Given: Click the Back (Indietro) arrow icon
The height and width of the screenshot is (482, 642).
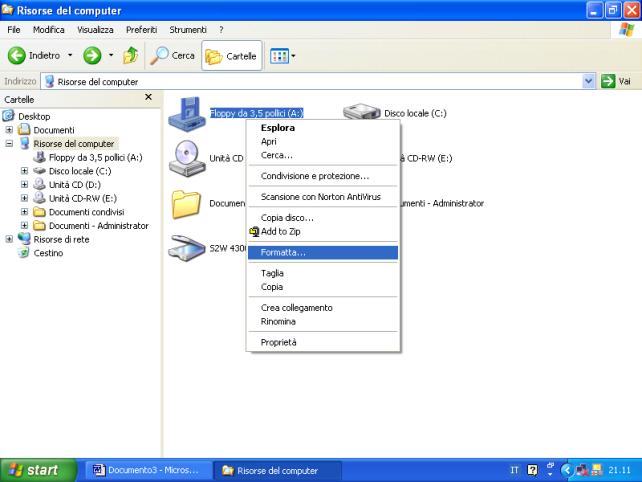Looking at the screenshot, I should (16, 55).
